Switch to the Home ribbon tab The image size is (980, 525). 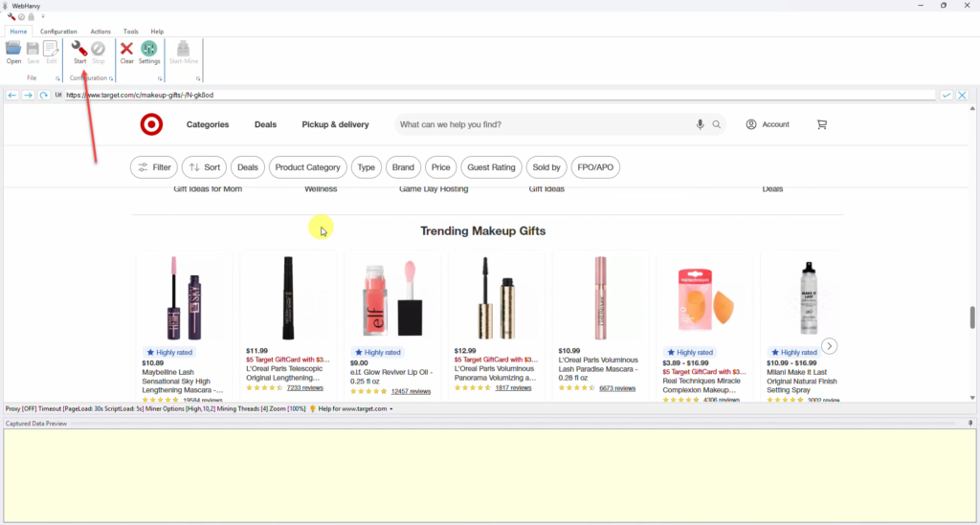(x=18, y=32)
